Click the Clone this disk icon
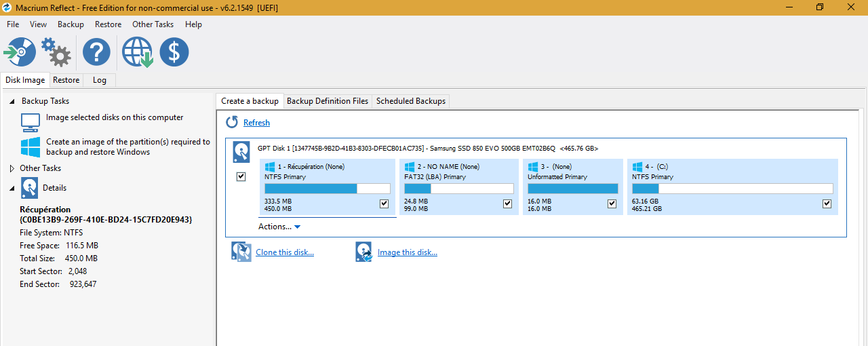 pos(241,252)
